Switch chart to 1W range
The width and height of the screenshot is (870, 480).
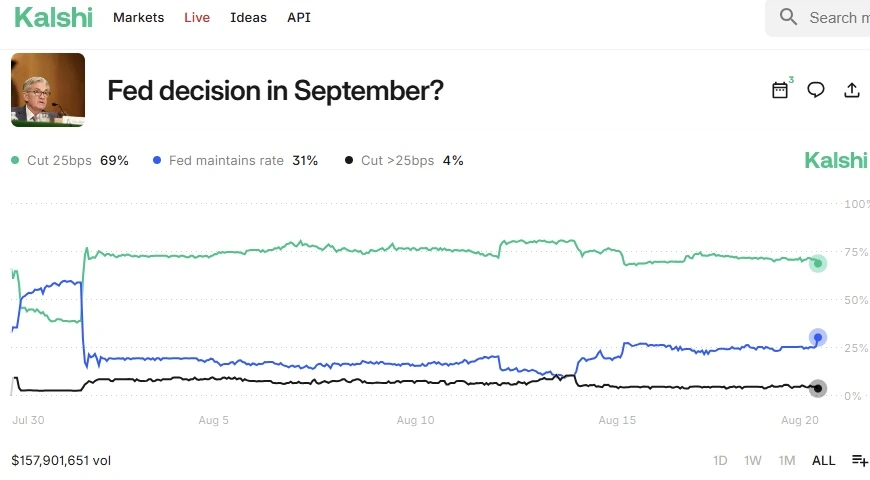pyautogui.click(x=753, y=461)
